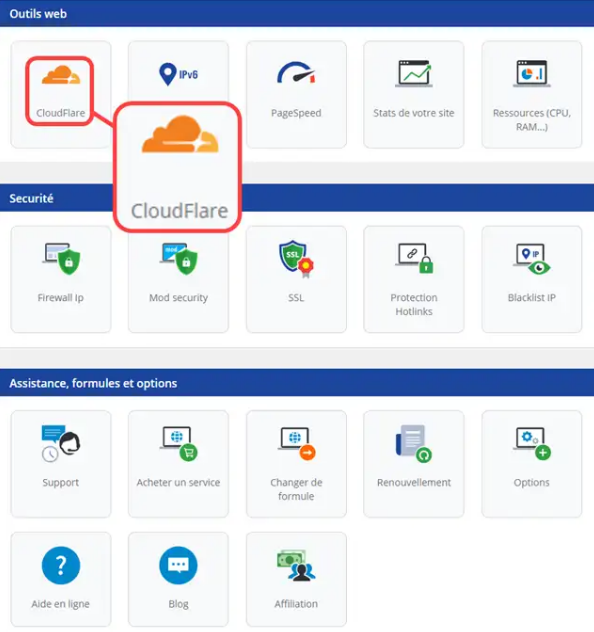Open the Acheter un service cart icon

click(179, 443)
